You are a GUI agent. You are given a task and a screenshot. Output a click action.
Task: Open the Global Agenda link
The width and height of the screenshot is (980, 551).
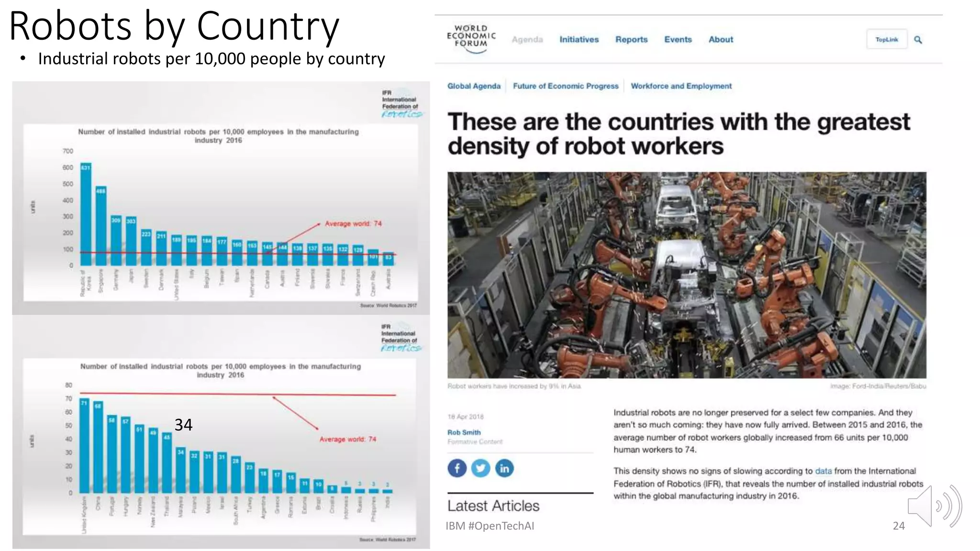tap(474, 86)
